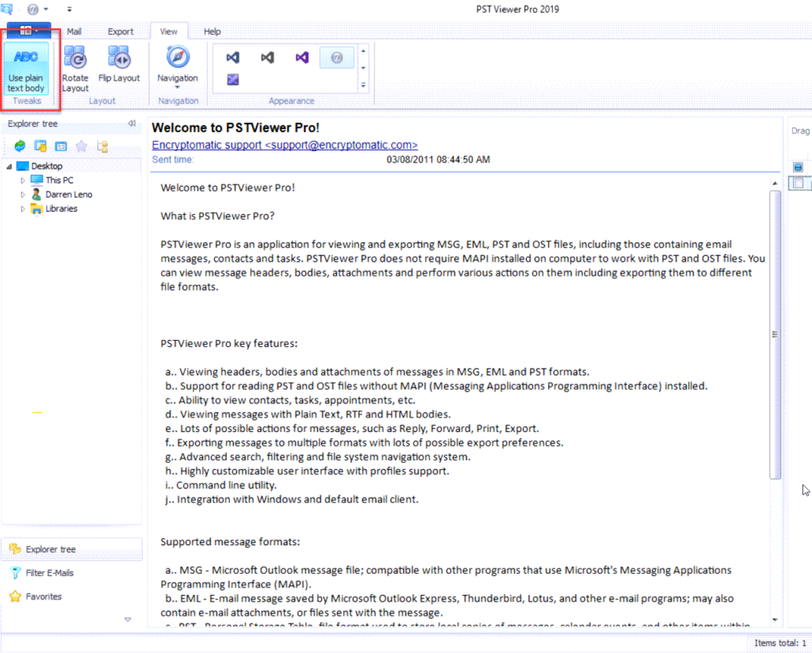Screen dimensions: 812x653
Task: Apply the dark gray Visual Studio skin
Action: click(x=267, y=57)
